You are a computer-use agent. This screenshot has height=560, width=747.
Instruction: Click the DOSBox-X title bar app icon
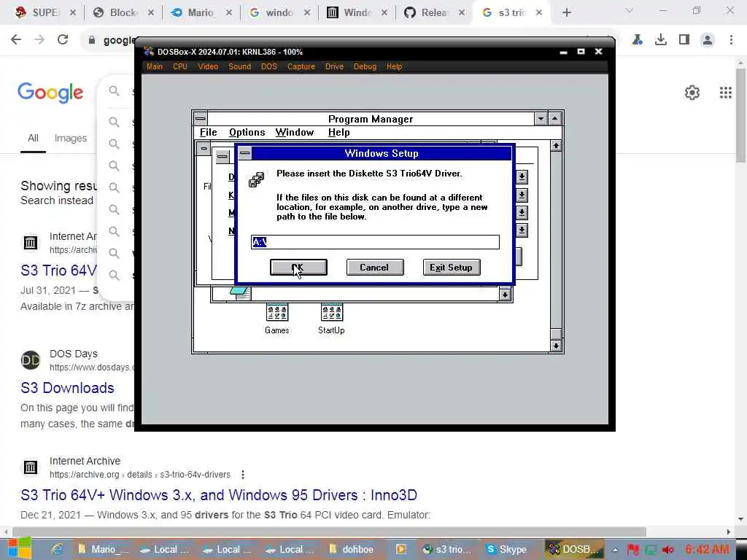click(149, 52)
